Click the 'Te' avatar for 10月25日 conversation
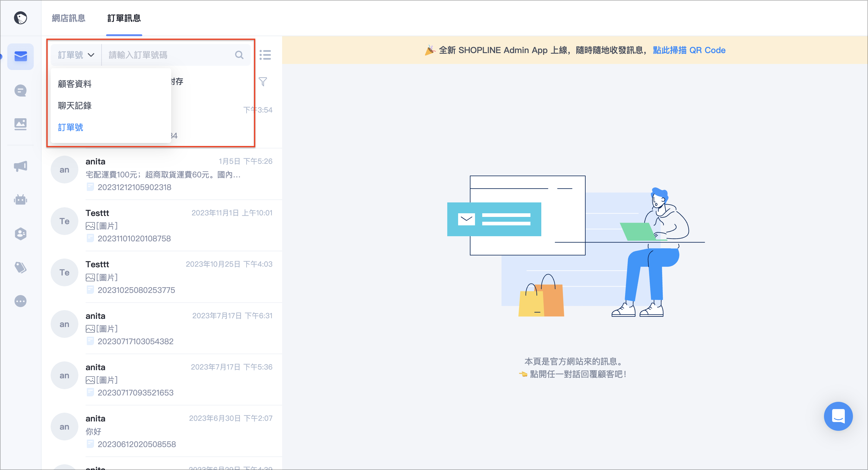The height and width of the screenshot is (470, 868). click(x=64, y=272)
